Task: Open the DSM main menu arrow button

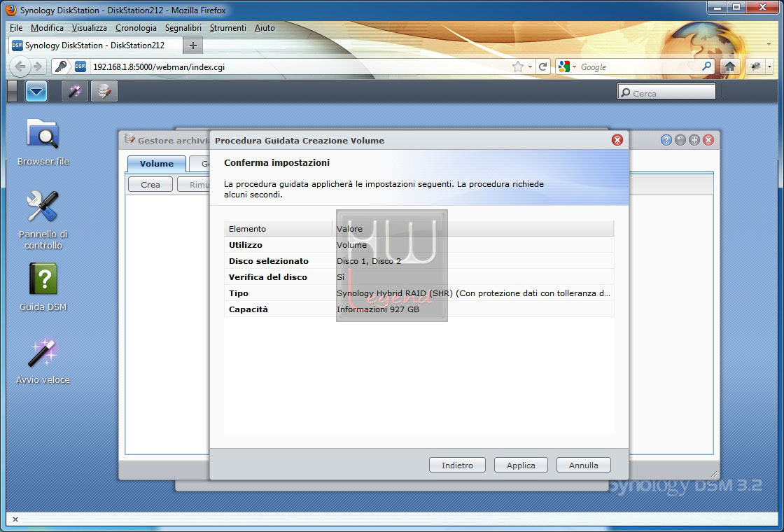Action: pyautogui.click(x=36, y=91)
